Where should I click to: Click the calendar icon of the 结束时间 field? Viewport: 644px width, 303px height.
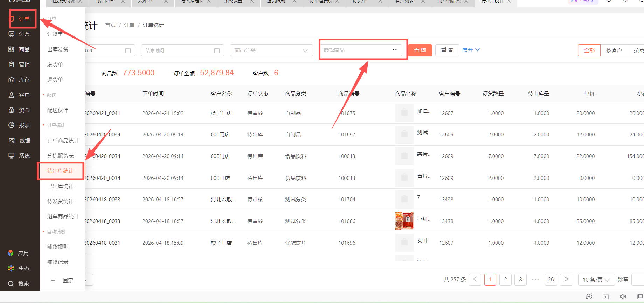pyautogui.click(x=217, y=50)
